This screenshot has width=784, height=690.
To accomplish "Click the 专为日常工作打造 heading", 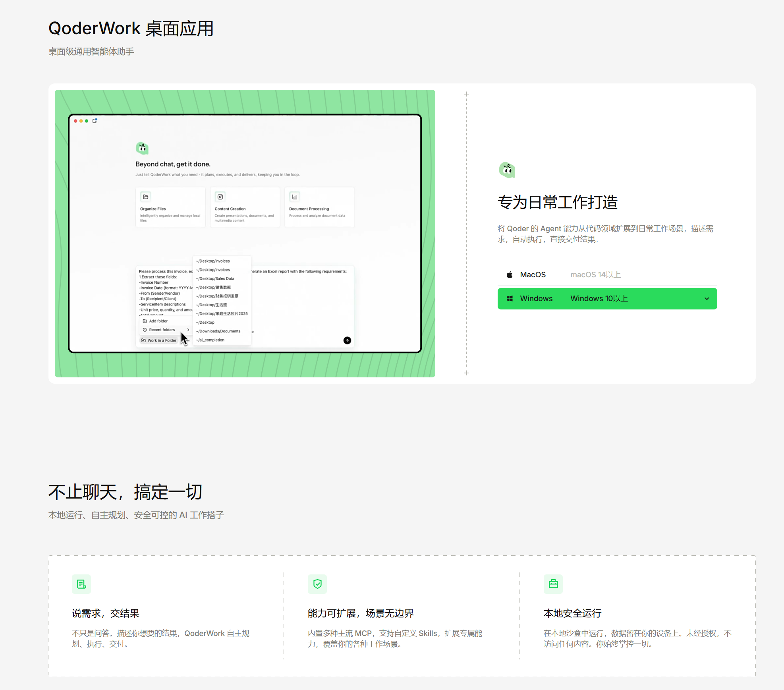I will [558, 202].
